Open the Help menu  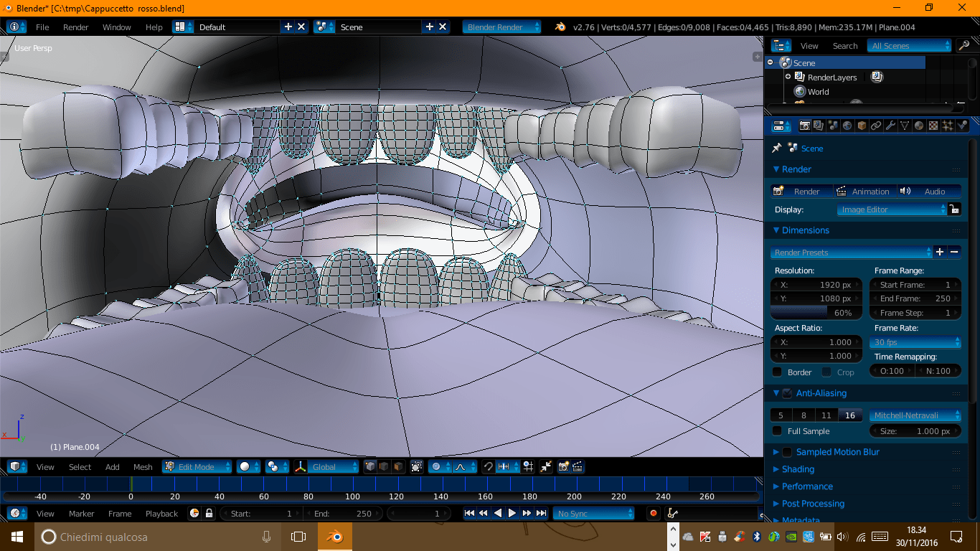point(154,27)
